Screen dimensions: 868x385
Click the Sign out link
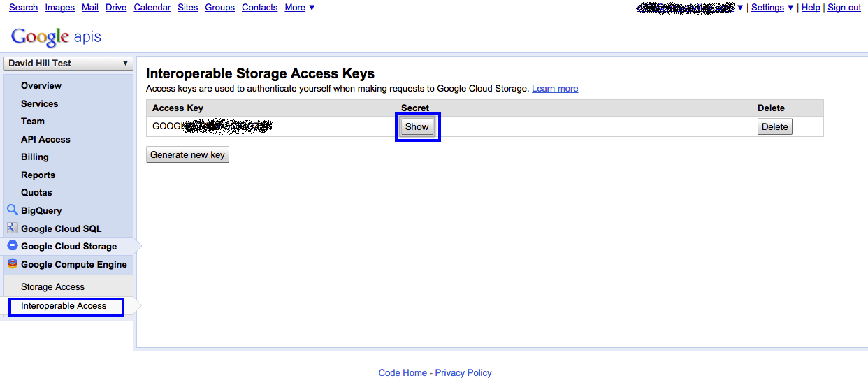844,8
